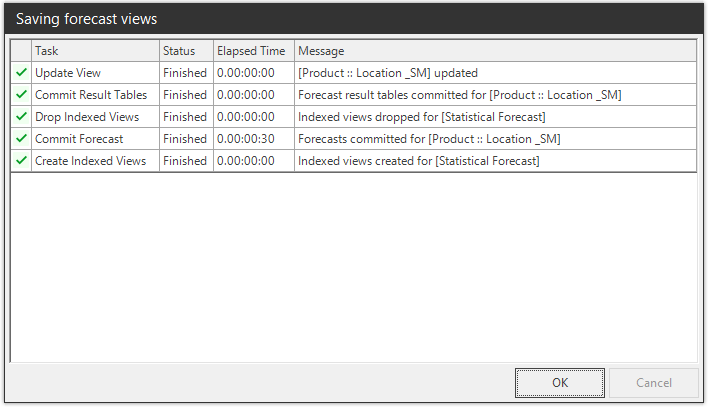Click Finished status in Update View row
The height and width of the screenshot is (407, 709).
tap(184, 73)
